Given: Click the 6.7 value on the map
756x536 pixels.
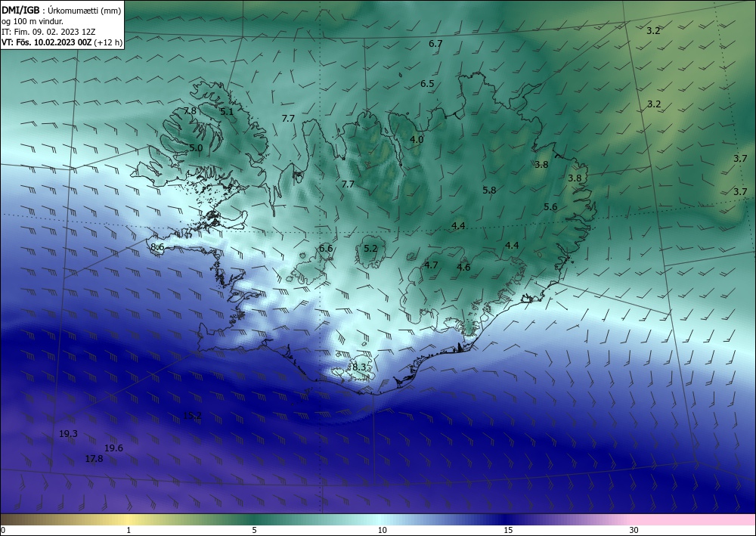Looking at the screenshot, I should pyautogui.click(x=435, y=43).
